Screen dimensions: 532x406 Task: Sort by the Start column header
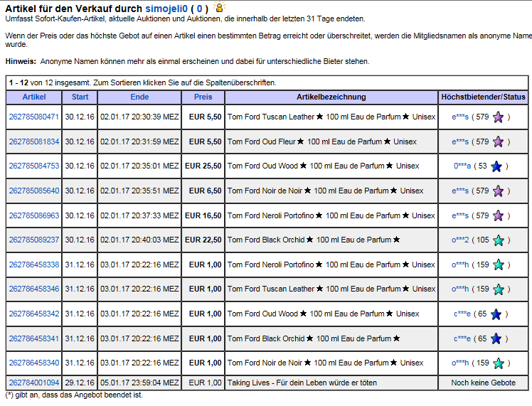tap(80, 97)
